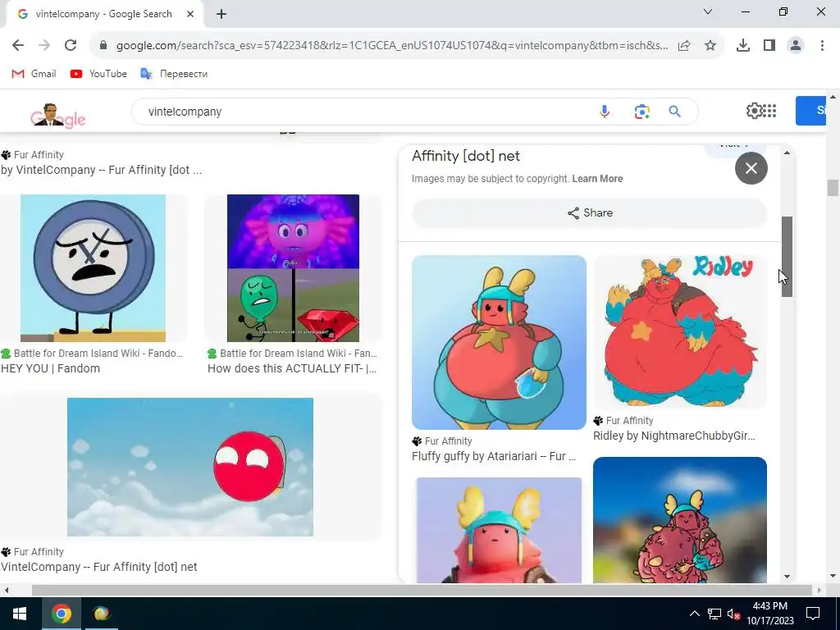Click the Share button in preview

(x=589, y=212)
